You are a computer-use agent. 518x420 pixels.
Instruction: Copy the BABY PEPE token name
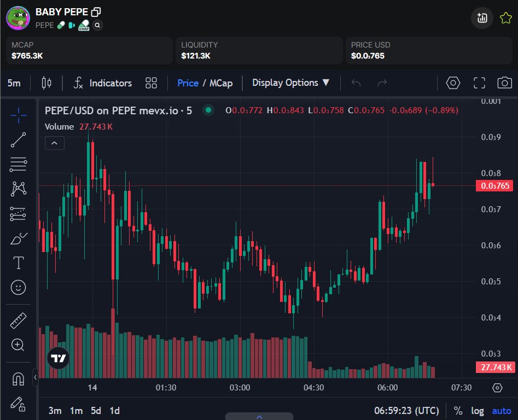pyautogui.click(x=96, y=12)
